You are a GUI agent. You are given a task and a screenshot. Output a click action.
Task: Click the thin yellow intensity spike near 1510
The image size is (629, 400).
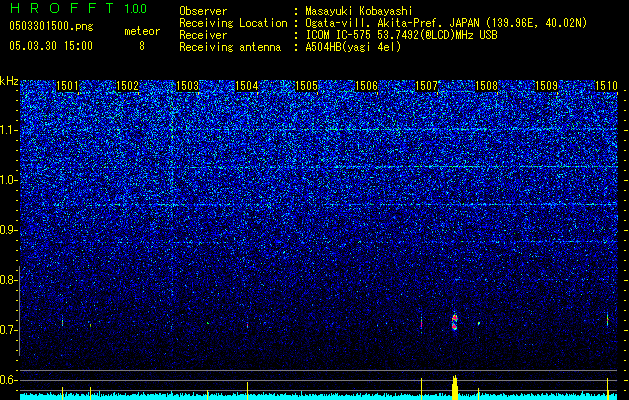607,389
